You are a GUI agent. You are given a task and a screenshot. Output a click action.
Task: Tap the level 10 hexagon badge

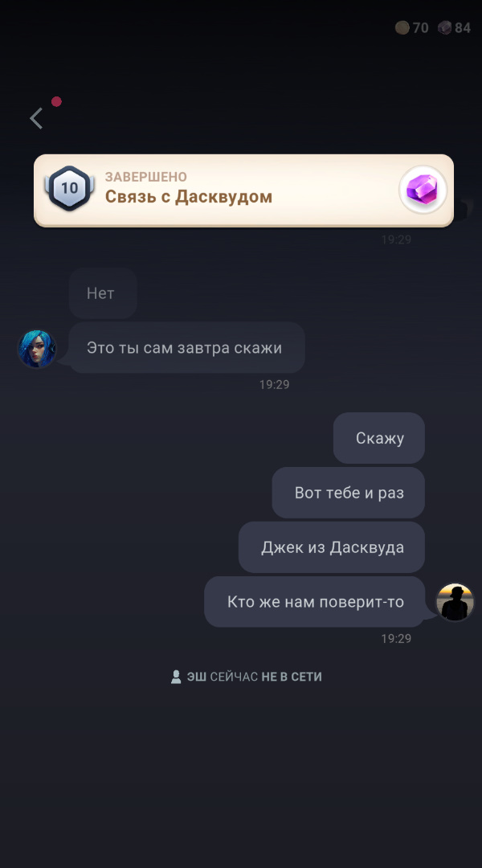[x=70, y=188]
